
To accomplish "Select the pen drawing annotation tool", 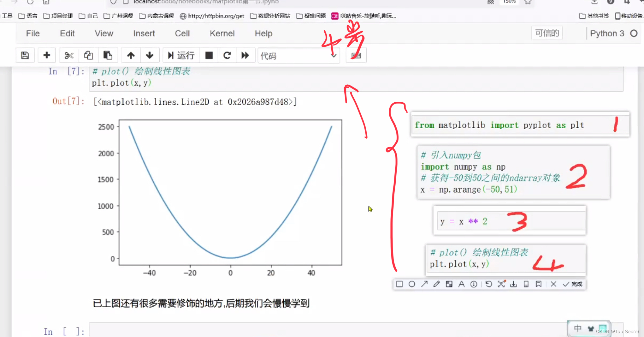I will tap(437, 284).
